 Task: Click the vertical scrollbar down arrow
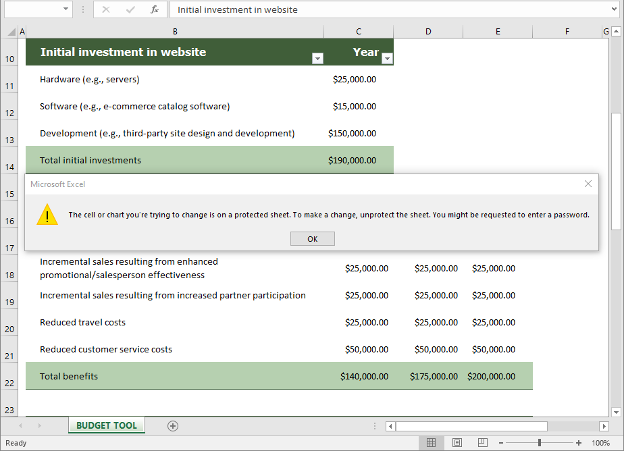tap(616, 412)
